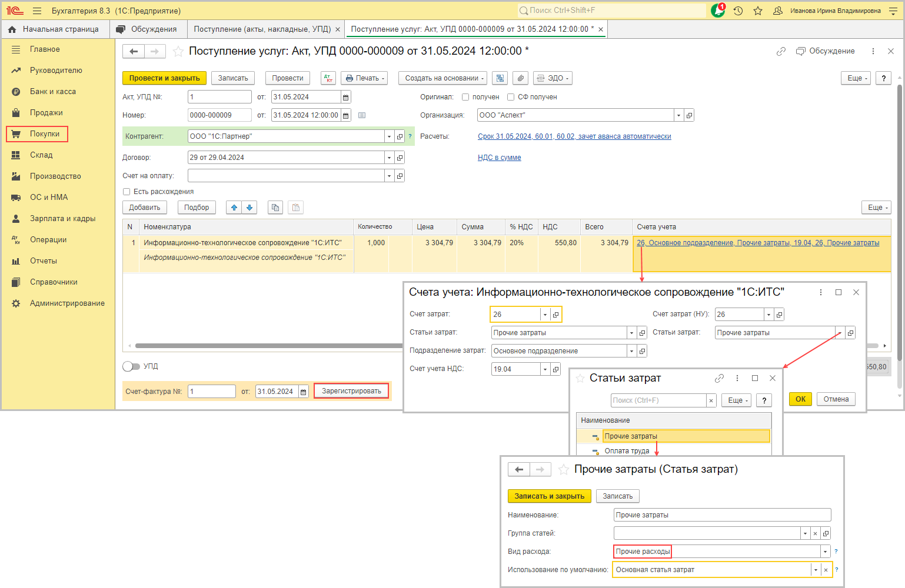905x588 pixels.
Task: Expand the Счет на оплату dropdown
Action: (x=389, y=176)
